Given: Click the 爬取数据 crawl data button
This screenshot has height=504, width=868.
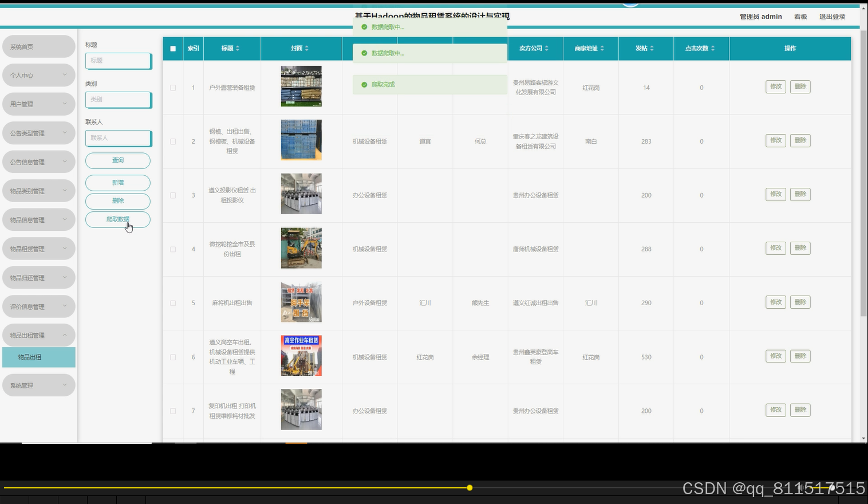Looking at the screenshot, I should point(118,219).
